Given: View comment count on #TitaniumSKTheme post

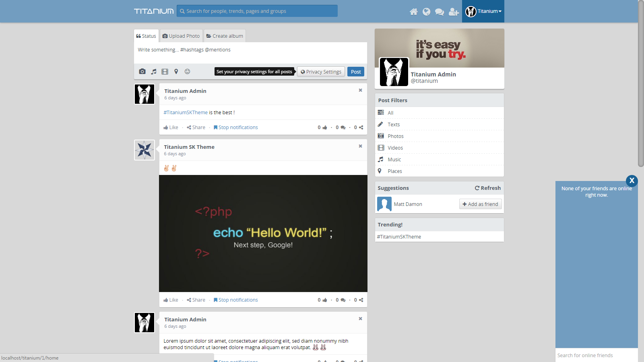Looking at the screenshot, I should (341, 128).
